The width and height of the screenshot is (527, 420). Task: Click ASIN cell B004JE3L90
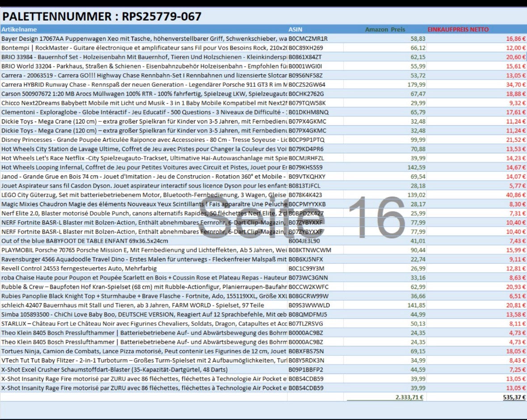(x=305, y=241)
